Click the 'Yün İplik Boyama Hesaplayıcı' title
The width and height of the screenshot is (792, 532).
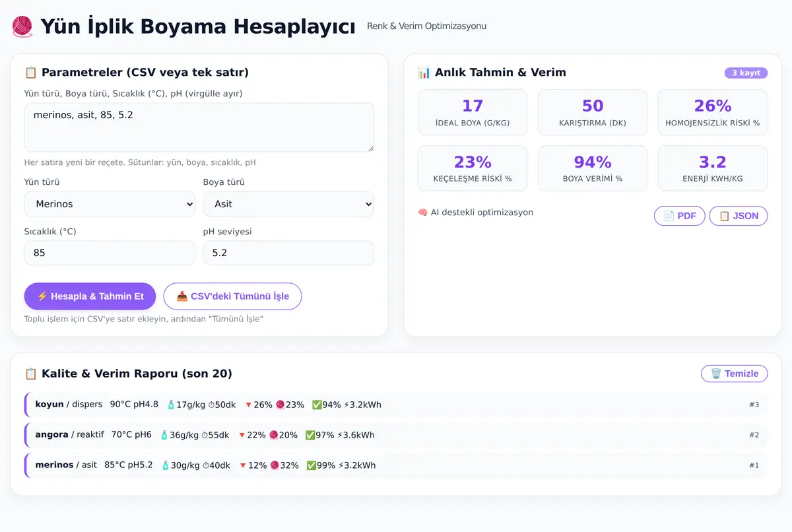point(198,27)
